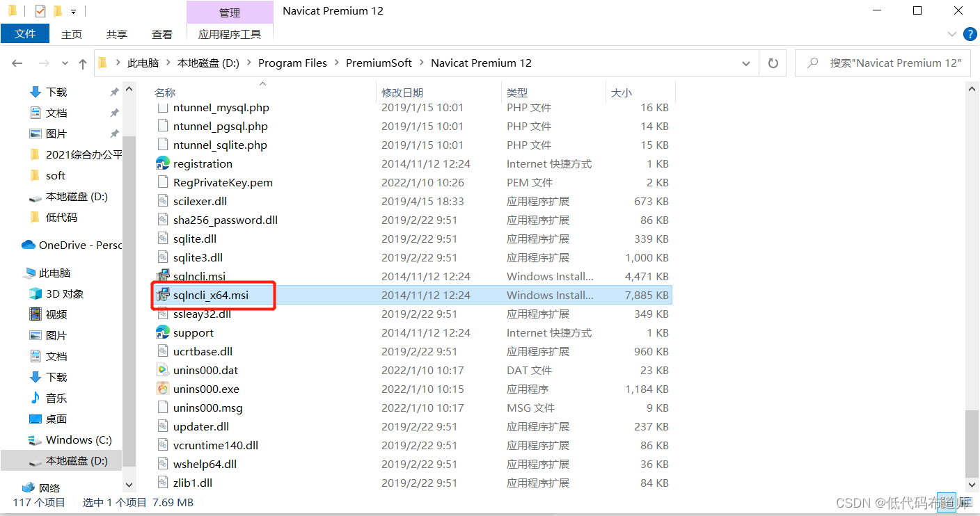The height and width of the screenshot is (516, 980).
Task: Click the search Navicat Premium 12 box
Action: pyautogui.click(x=883, y=63)
